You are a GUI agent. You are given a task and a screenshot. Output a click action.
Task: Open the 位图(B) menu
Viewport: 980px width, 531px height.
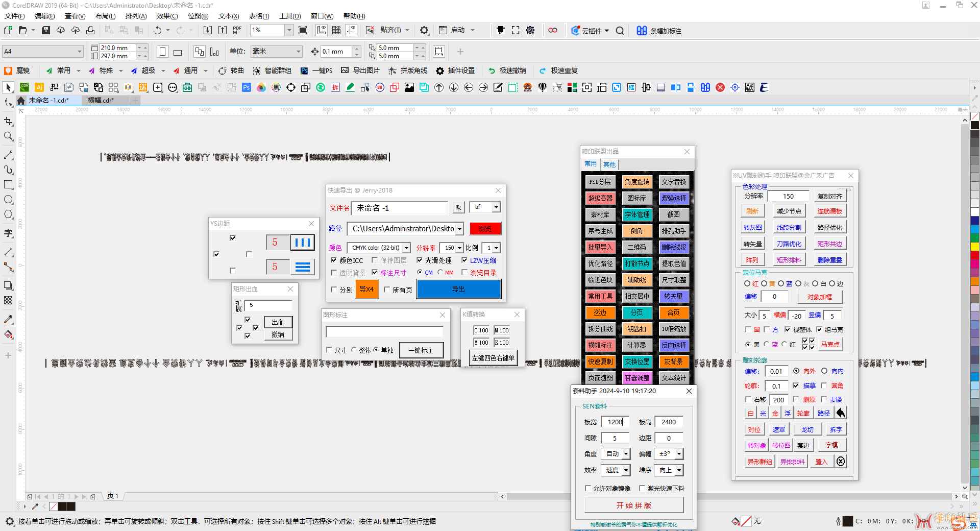point(198,16)
